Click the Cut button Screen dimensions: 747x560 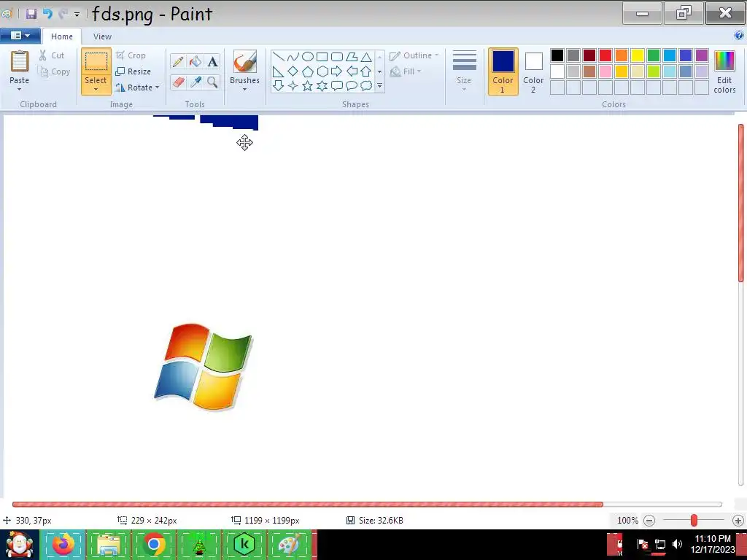52,55
